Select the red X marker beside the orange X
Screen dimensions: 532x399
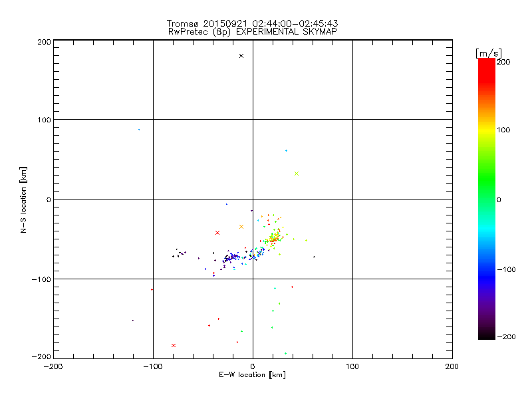pyautogui.click(x=217, y=233)
